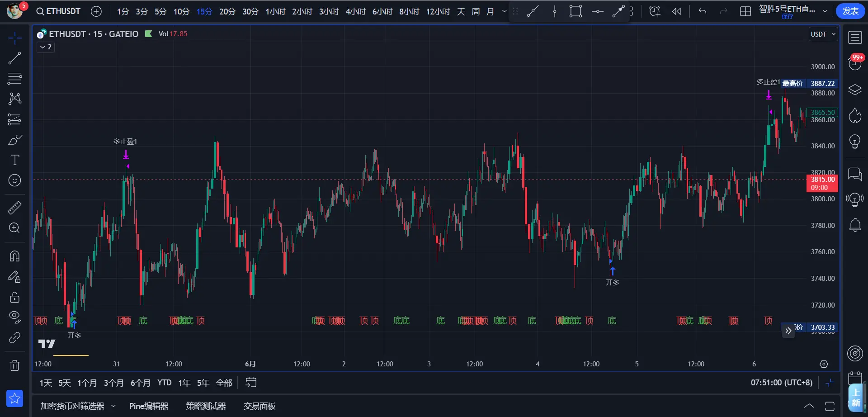Open the chart layout grid selector
Image resolution: width=868 pixels, height=417 pixels.
(x=745, y=11)
